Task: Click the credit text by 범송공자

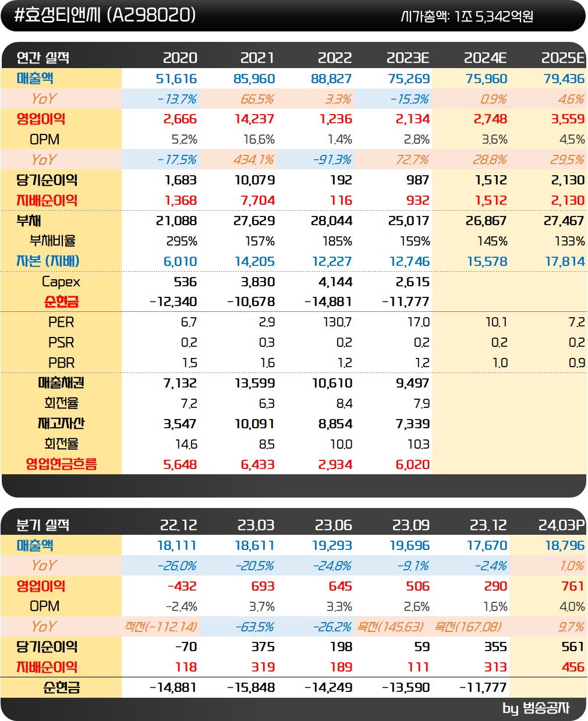Action: pos(536,708)
